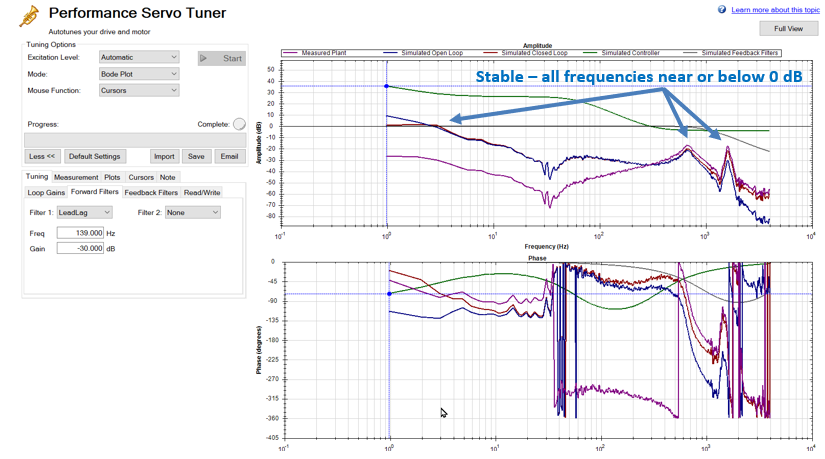This screenshot has width=825, height=459.
Task: Click the Phase (degrees) vertical axis label
Action: (258, 350)
